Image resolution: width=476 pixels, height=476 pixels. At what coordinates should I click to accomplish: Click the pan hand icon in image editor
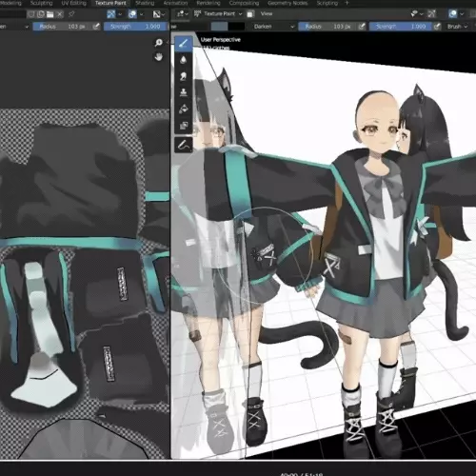coord(158,57)
